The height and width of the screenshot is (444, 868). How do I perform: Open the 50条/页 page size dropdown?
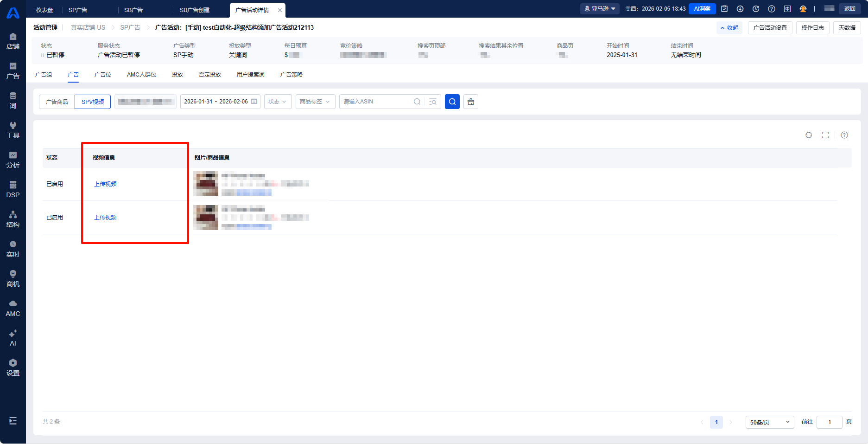tap(769, 422)
